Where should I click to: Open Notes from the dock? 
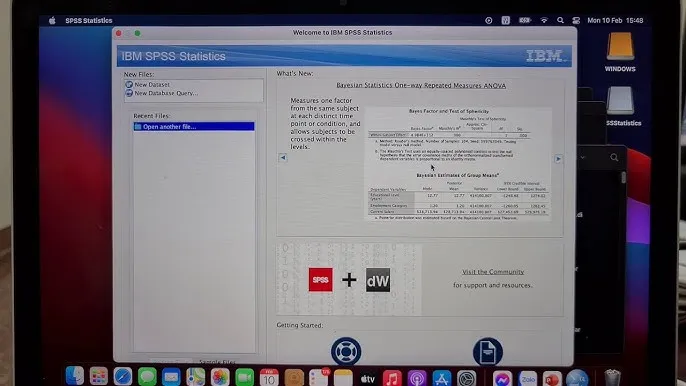(343, 377)
